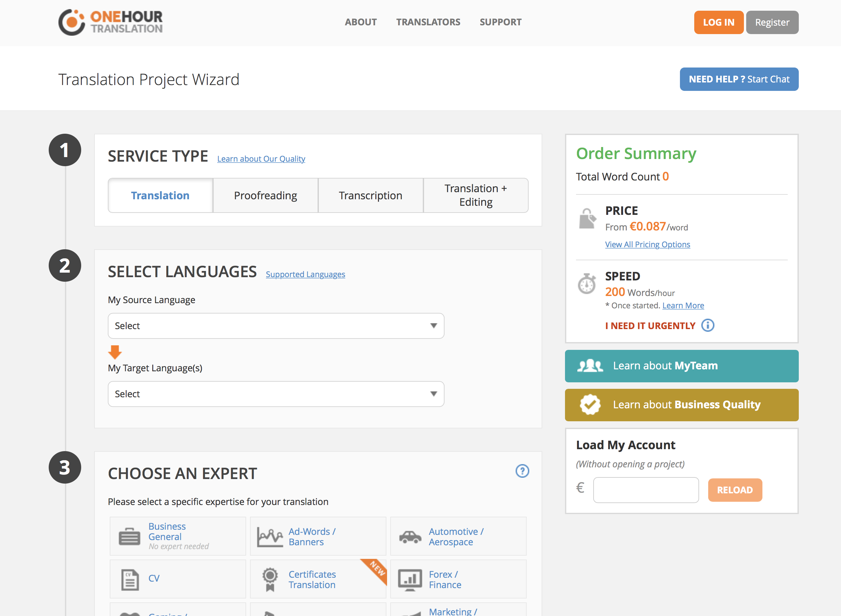Open the View All Pricing Options link
The height and width of the screenshot is (616, 841).
[647, 245]
